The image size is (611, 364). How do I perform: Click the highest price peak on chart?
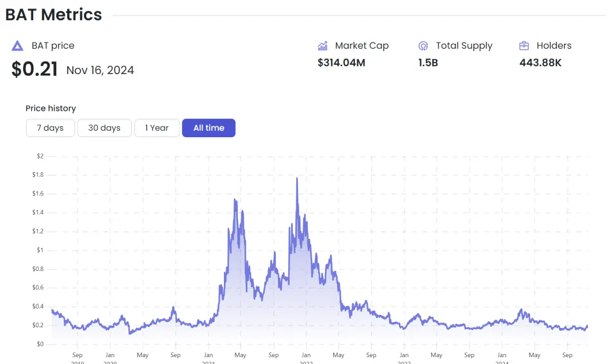tap(297, 179)
